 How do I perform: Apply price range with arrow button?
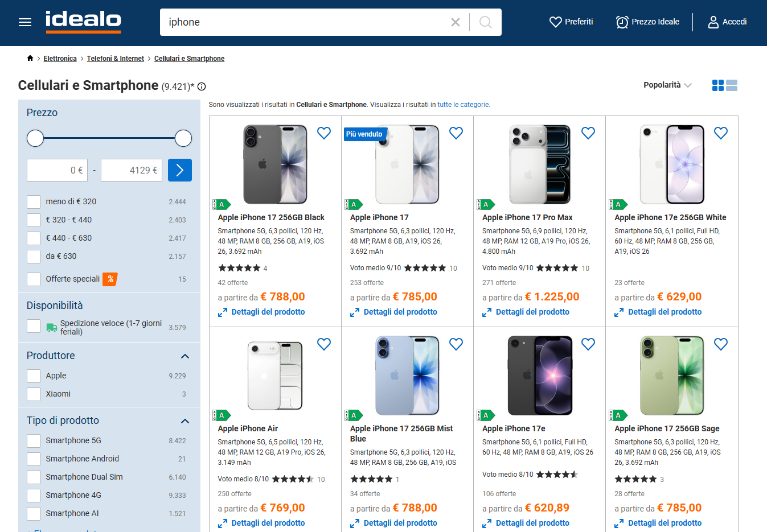[x=180, y=170]
